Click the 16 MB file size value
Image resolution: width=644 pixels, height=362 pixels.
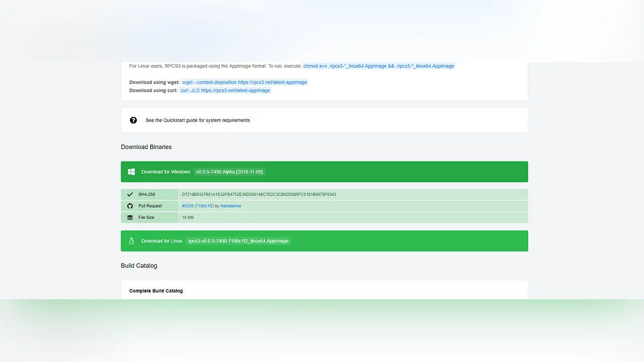point(188,218)
